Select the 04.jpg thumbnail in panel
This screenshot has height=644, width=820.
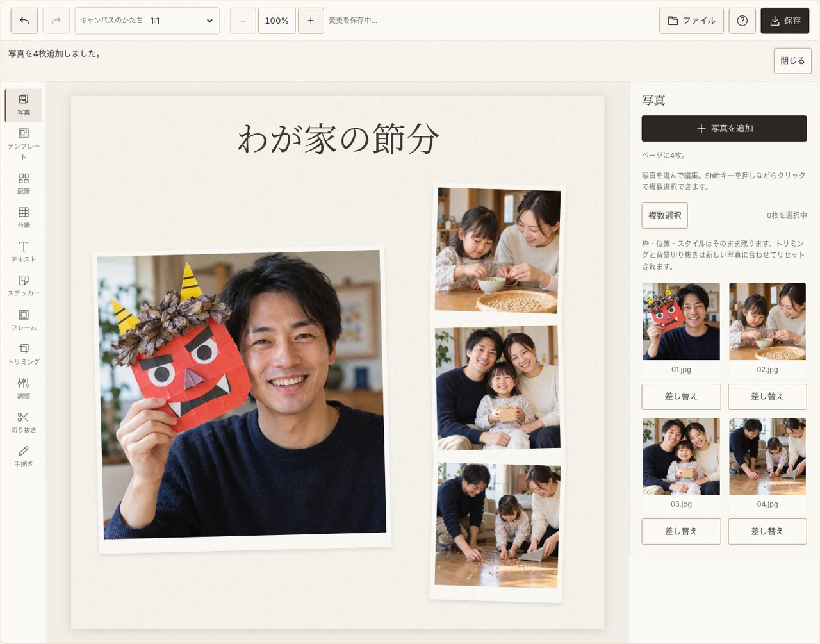767,456
